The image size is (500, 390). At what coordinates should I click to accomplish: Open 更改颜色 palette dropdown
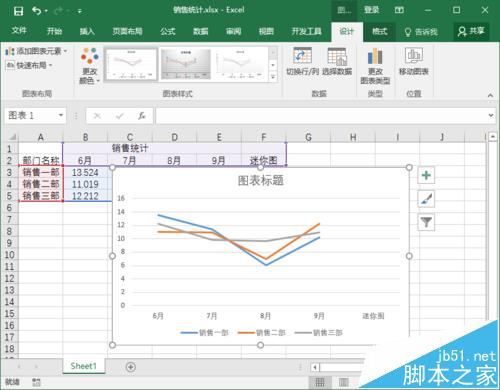pos(89,66)
